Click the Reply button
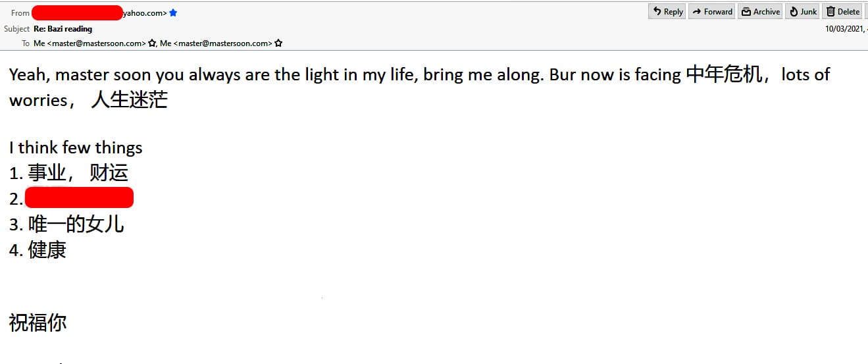868x364 pixels. (x=667, y=11)
